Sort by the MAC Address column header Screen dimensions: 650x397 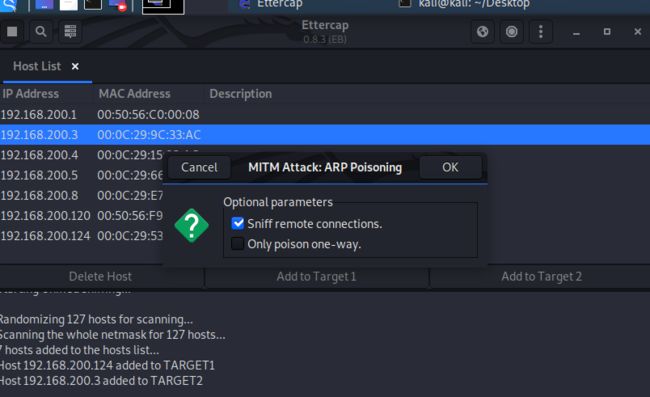point(134,94)
